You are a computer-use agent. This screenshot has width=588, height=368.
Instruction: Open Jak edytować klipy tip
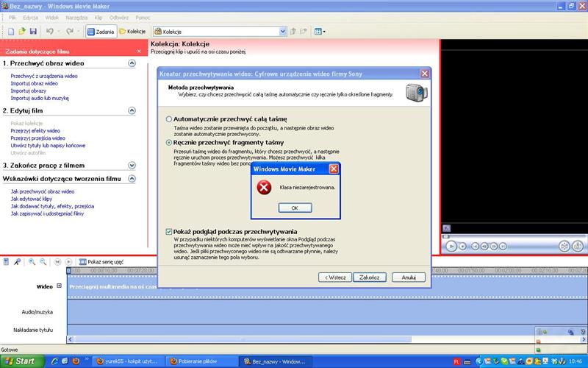(32, 199)
